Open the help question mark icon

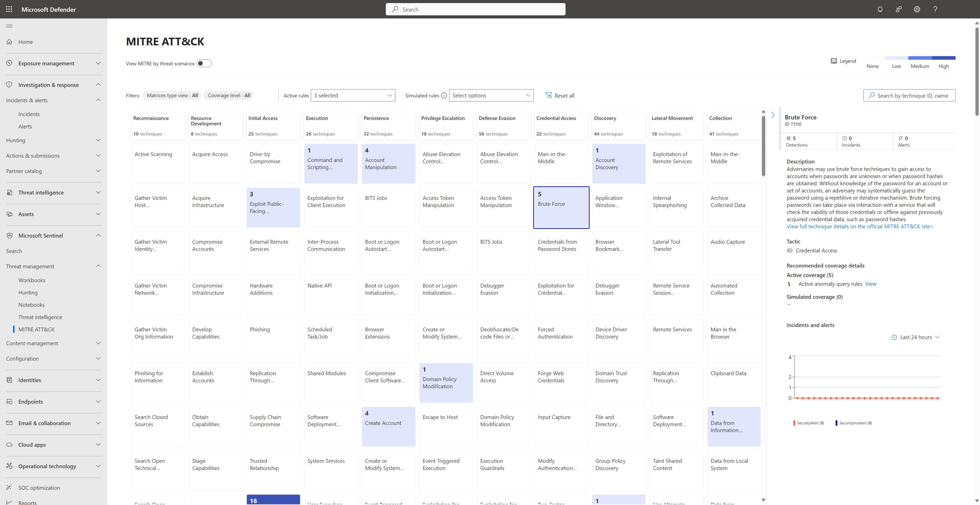tap(935, 9)
